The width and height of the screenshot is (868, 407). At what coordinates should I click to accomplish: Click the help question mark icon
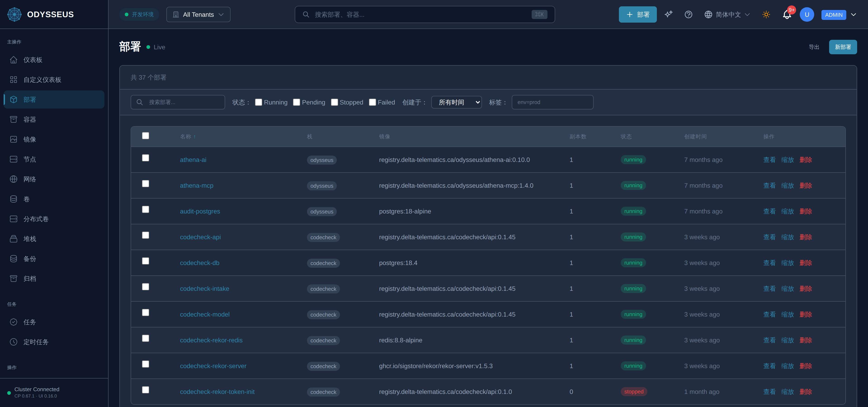point(688,14)
